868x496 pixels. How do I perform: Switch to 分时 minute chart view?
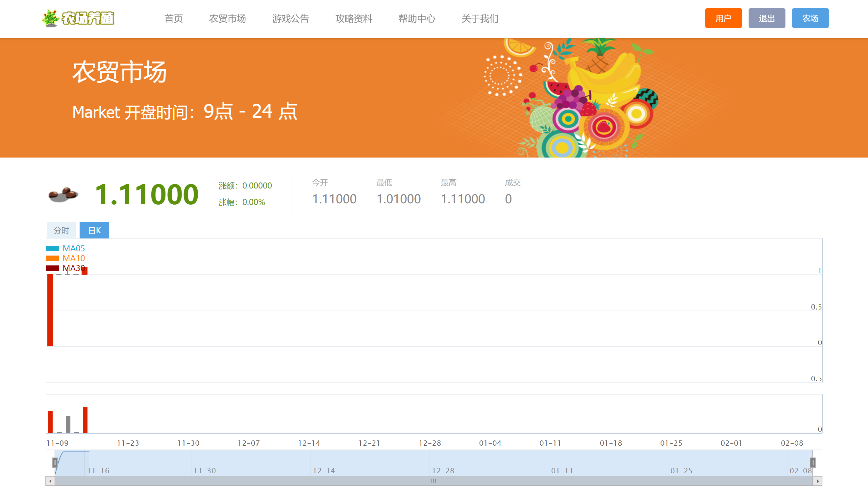(x=62, y=230)
